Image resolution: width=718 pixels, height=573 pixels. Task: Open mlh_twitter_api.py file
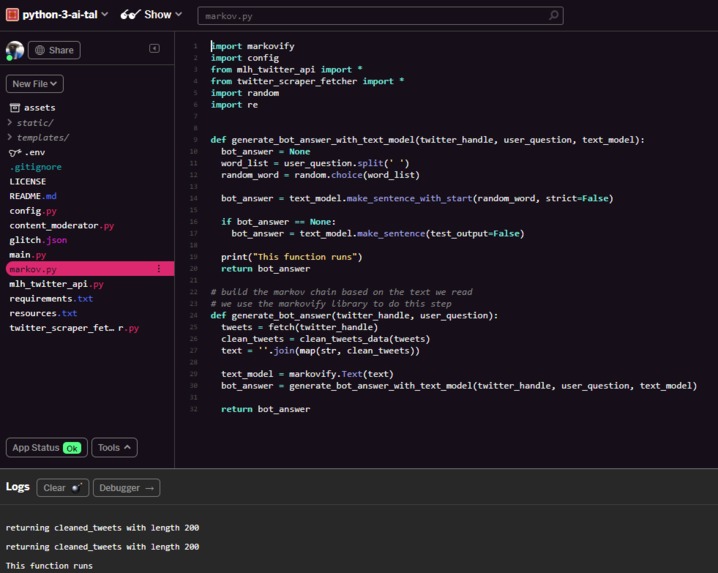point(56,284)
